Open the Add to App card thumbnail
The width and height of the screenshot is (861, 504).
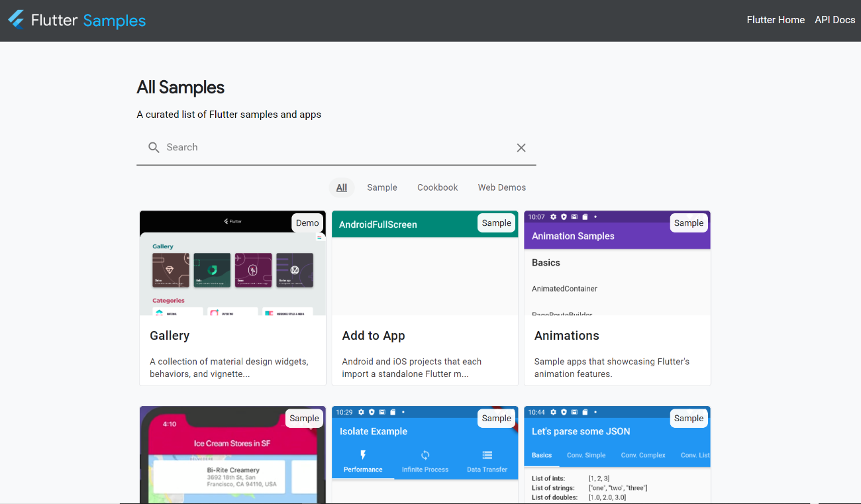coord(425,263)
